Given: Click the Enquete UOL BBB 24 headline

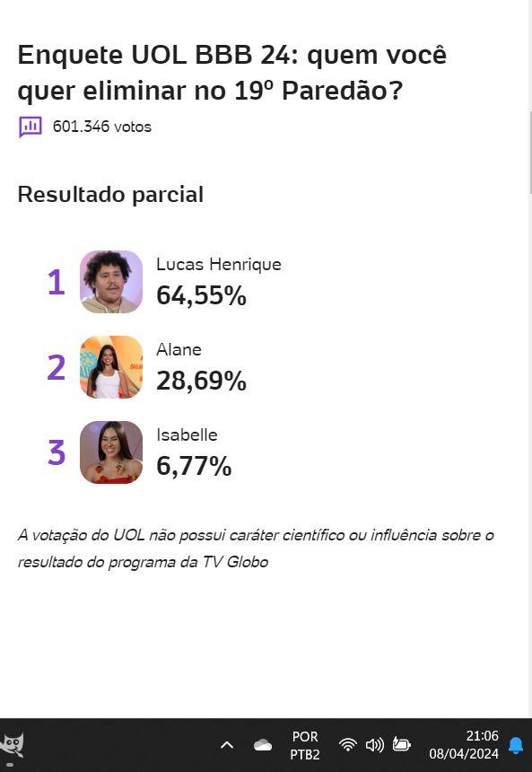Looking at the screenshot, I should pos(231,73).
